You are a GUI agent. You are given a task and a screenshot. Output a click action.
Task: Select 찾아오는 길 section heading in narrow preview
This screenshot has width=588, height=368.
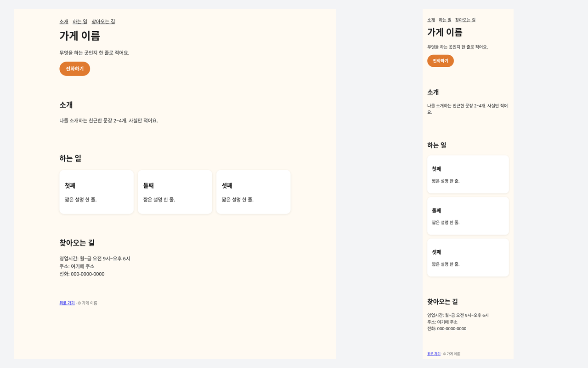pyautogui.click(x=442, y=302)
